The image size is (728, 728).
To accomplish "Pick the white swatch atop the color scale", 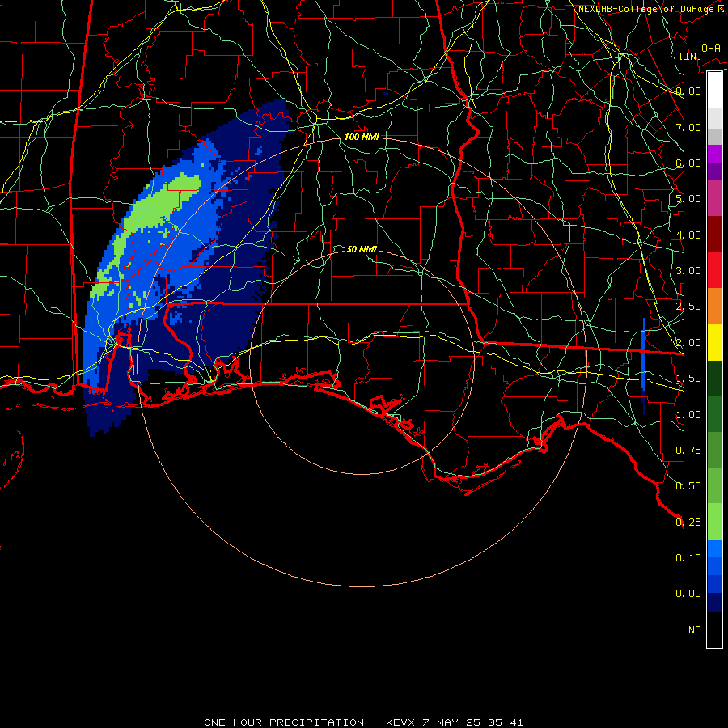I will [x=714, y=90].
